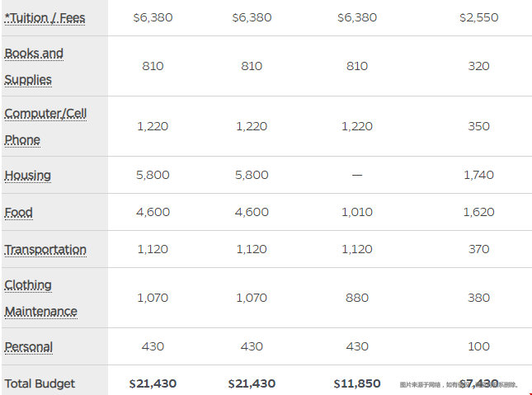Select the $2,550 tuition cell
This screenshot has width=532, height=395.
click(x=478, y=17)
